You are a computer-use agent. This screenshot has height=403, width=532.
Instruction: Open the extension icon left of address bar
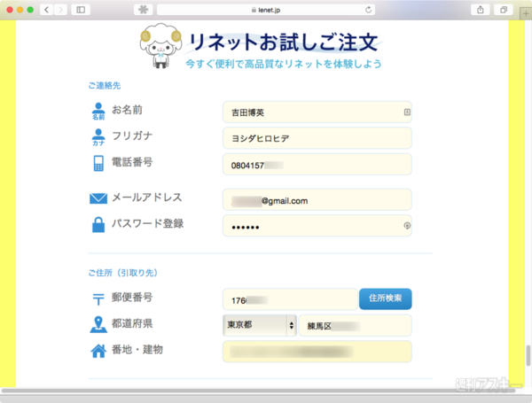pos(143,10)
